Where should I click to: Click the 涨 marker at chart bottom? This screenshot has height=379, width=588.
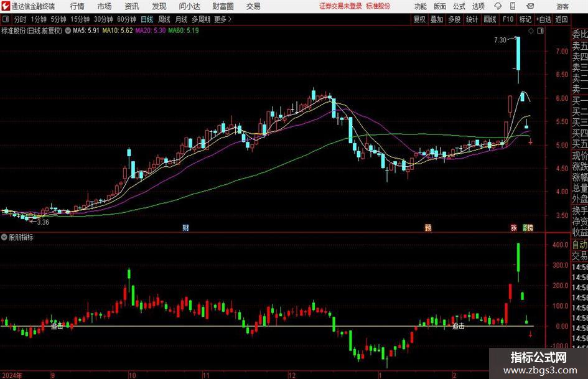514,228
